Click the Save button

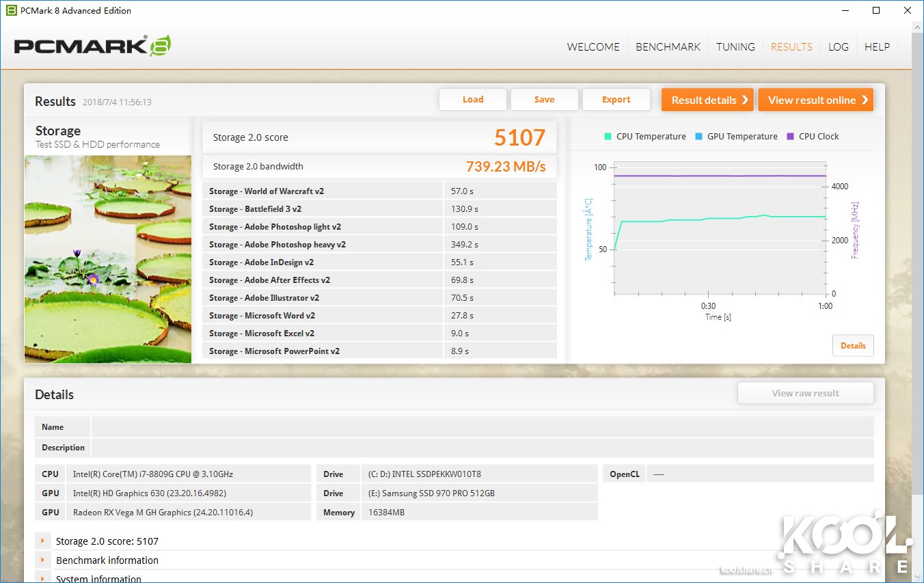pos(544,100)
